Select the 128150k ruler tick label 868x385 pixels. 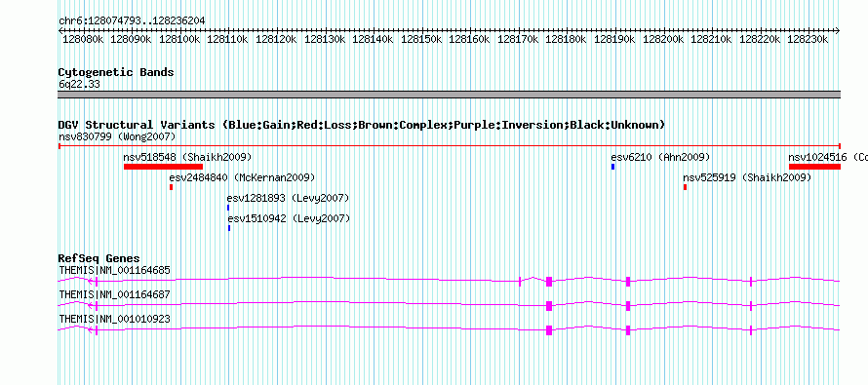tap(422, 40)
